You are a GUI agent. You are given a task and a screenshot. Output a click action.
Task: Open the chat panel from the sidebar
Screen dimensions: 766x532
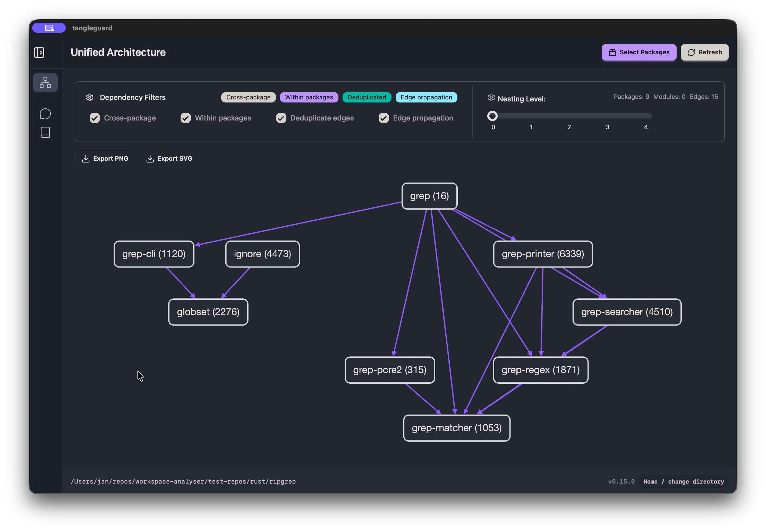[x=45, y=114]
